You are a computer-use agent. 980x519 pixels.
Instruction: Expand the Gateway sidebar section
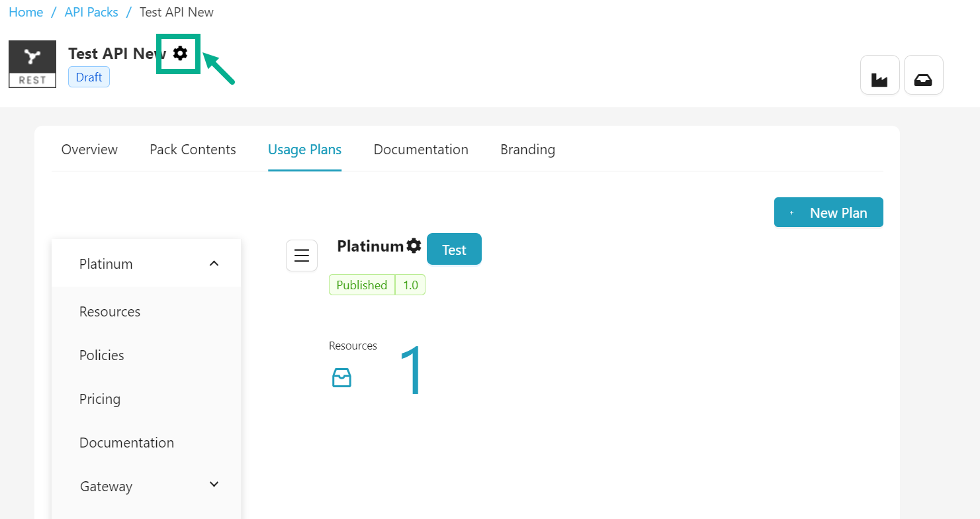click(x=214, y=485)
